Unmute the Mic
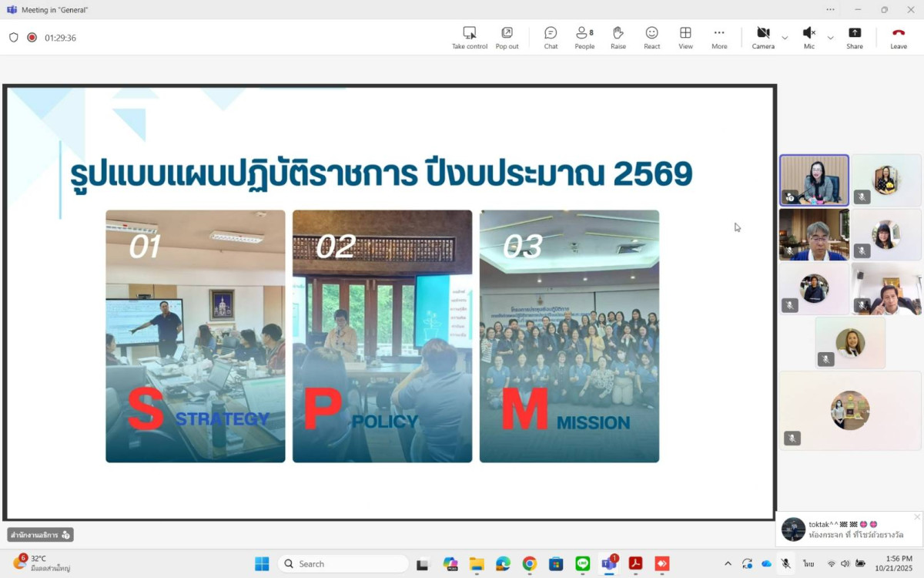This screenshot has height=578, width=924. (808, 37)
